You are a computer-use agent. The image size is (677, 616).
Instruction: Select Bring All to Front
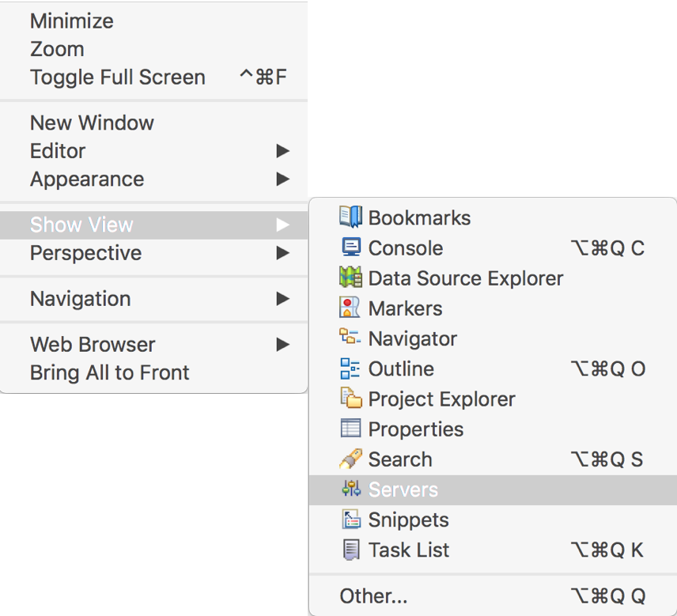click(153, 372)
